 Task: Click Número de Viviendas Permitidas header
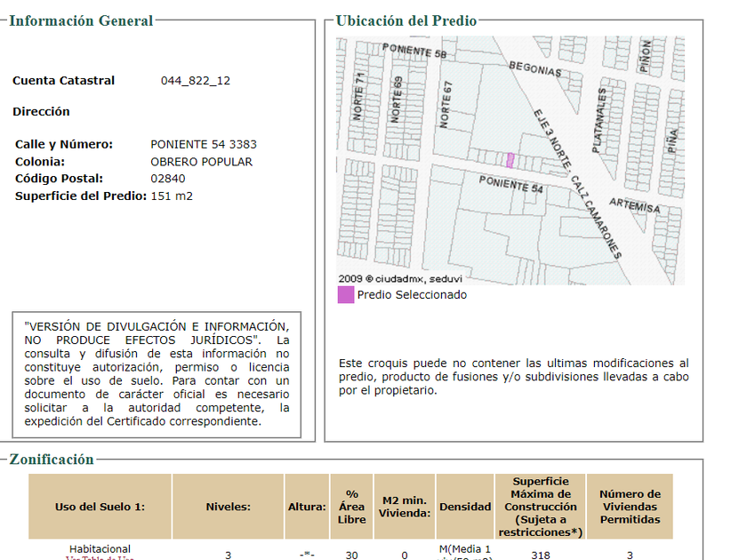tap(630, 507)
